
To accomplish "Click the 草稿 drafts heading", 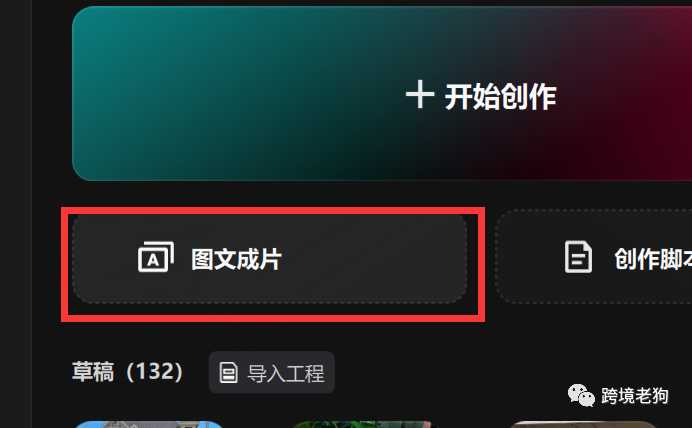I will point(93,372).
